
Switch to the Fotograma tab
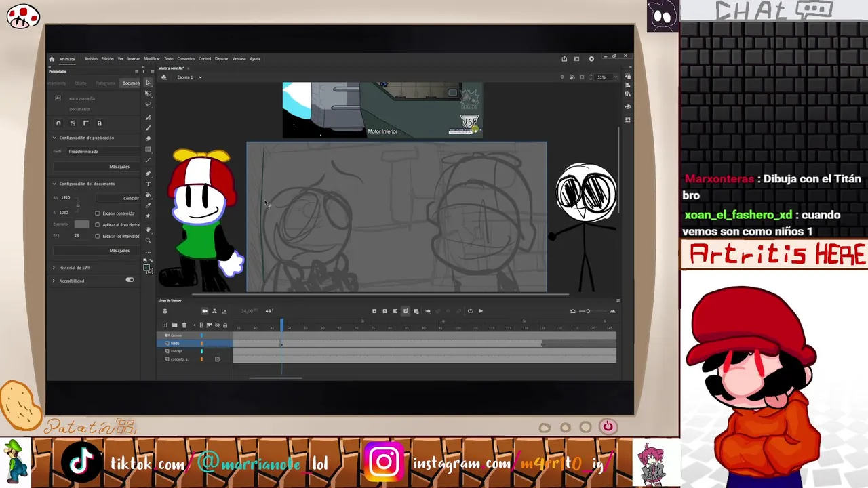click(x=105, y=83)
